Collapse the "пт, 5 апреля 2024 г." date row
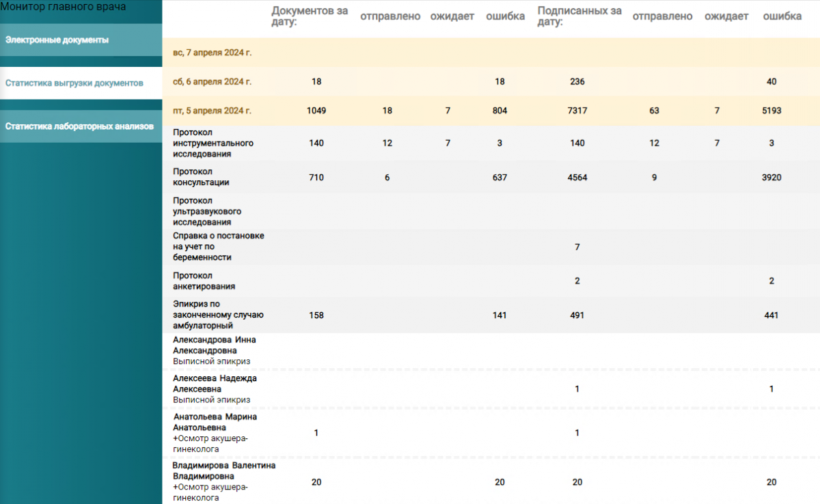 491,111
